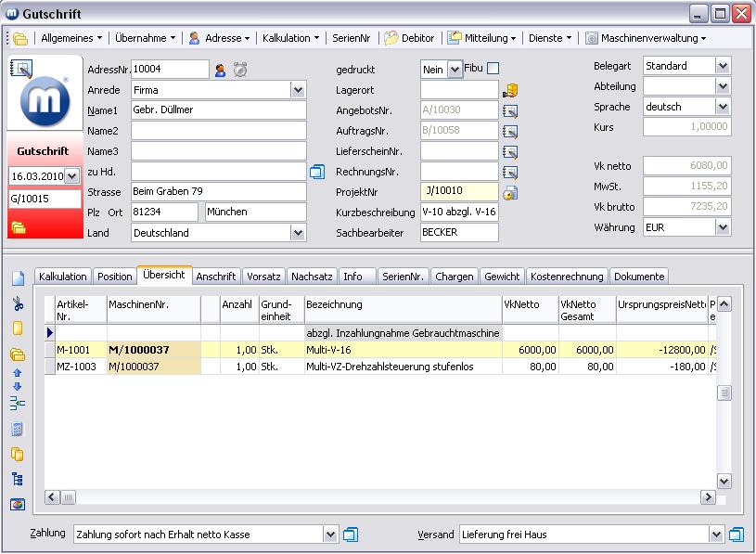Click the lookup icon beside AngebotsNr field
This screenshot has height=554, width=756.
(509, 110)
